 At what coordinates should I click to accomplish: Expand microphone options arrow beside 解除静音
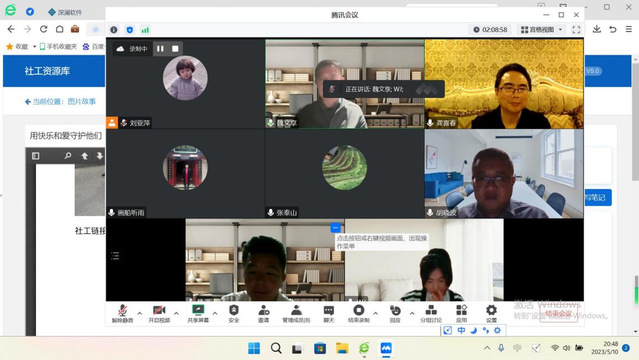click(x=140, y=314)
